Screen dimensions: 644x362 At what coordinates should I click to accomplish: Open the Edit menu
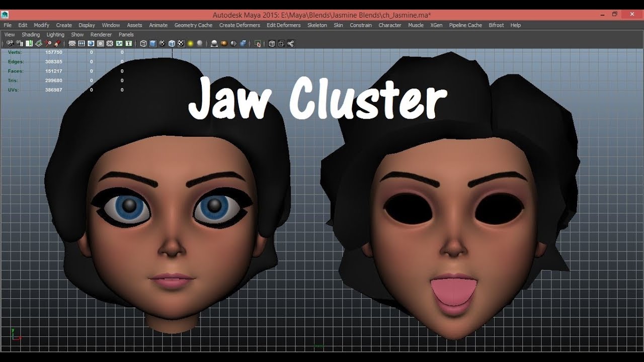click(23, 25)
